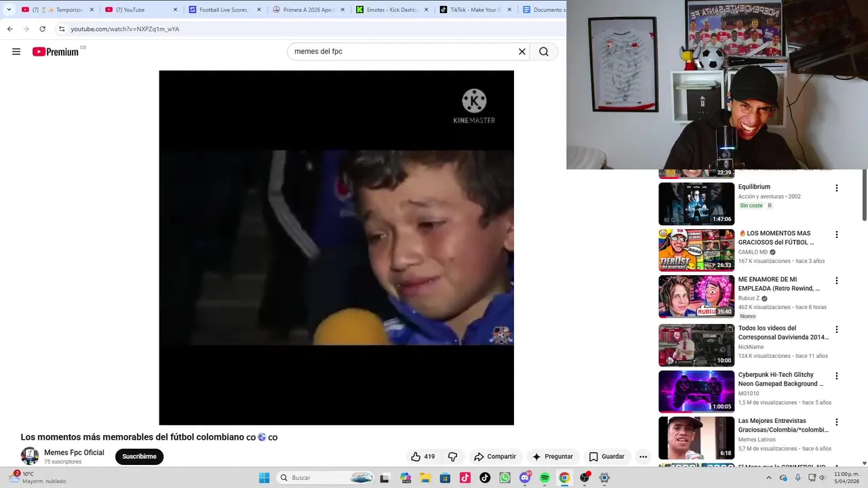This screenshot has width=868, height=488.
Task: Open options for 'Corresponsal Davivienda' video
Action: [836, 329]
